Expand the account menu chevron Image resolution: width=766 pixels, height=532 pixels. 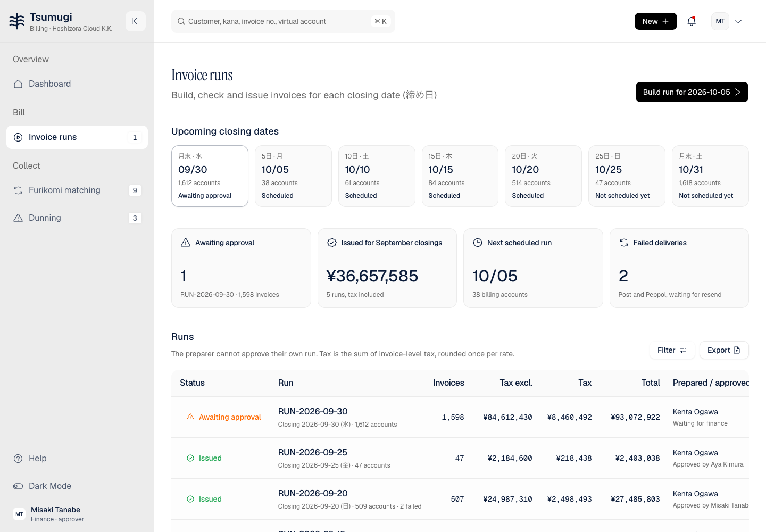click(x=738, y=21)
